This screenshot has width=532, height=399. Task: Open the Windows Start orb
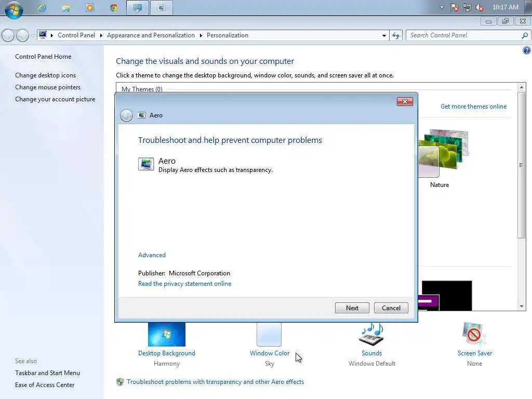[14, 9]
